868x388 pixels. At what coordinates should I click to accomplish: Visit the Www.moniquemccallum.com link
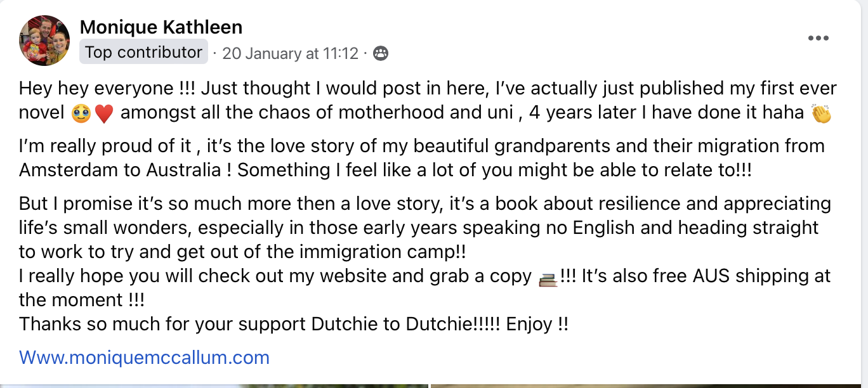(x=144, y=358)
